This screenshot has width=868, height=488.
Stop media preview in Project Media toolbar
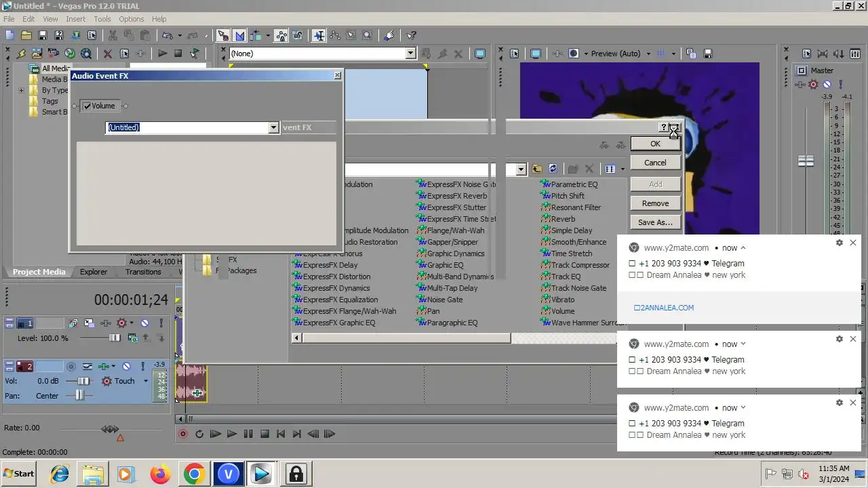(x=178, y=54)
